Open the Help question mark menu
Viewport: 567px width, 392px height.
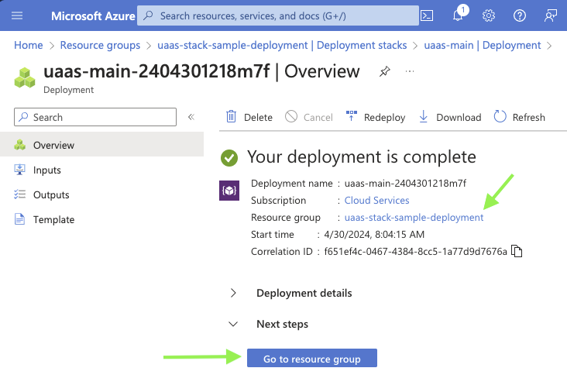point(520,15)
